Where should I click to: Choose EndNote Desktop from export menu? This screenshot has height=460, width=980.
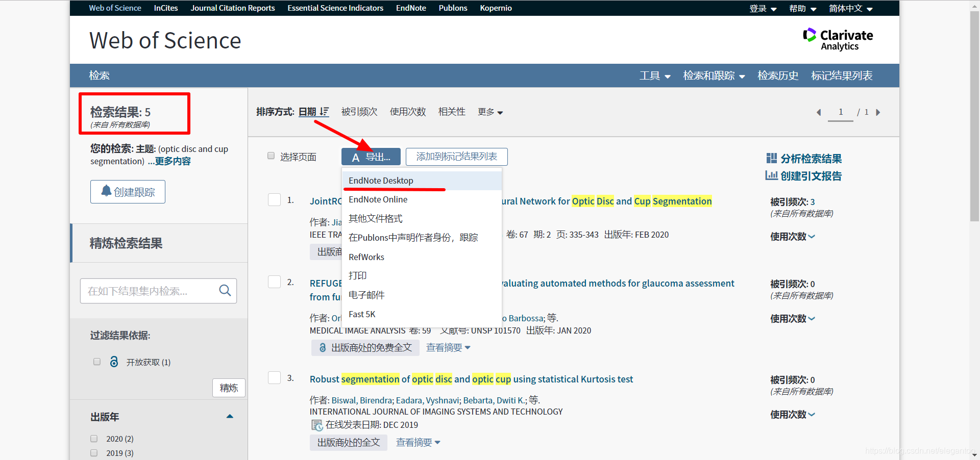point(422,181)
